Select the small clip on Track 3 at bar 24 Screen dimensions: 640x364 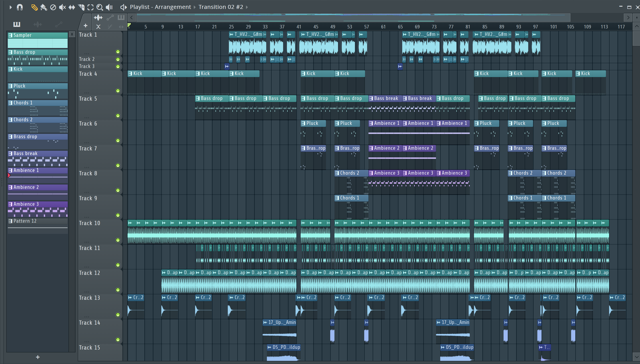227,66
